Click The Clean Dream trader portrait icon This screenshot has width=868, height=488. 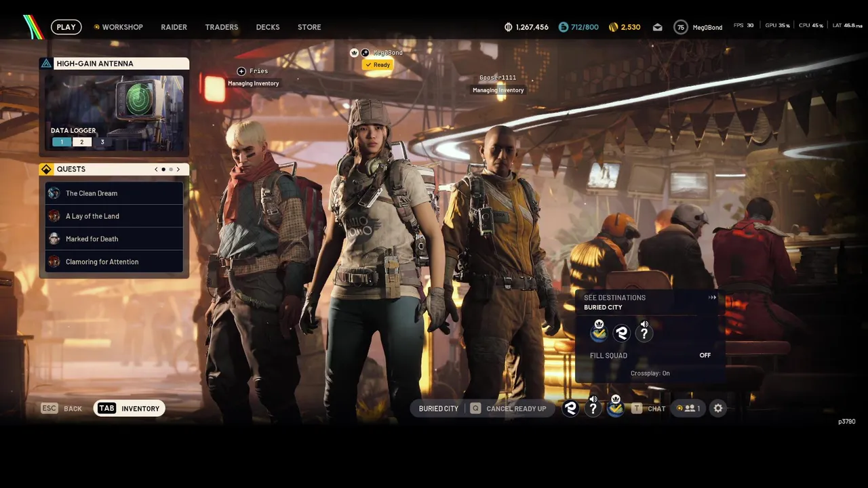54,193
